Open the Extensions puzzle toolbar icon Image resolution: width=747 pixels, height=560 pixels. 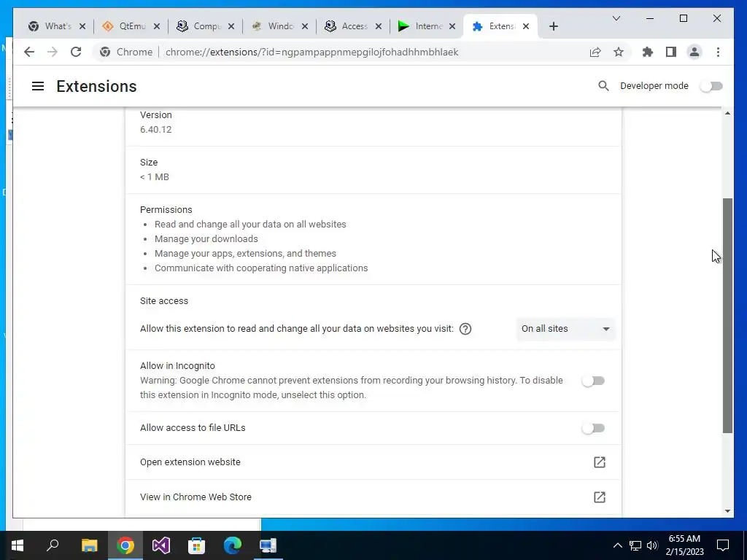pyautogui.click(x=648, y=52)
